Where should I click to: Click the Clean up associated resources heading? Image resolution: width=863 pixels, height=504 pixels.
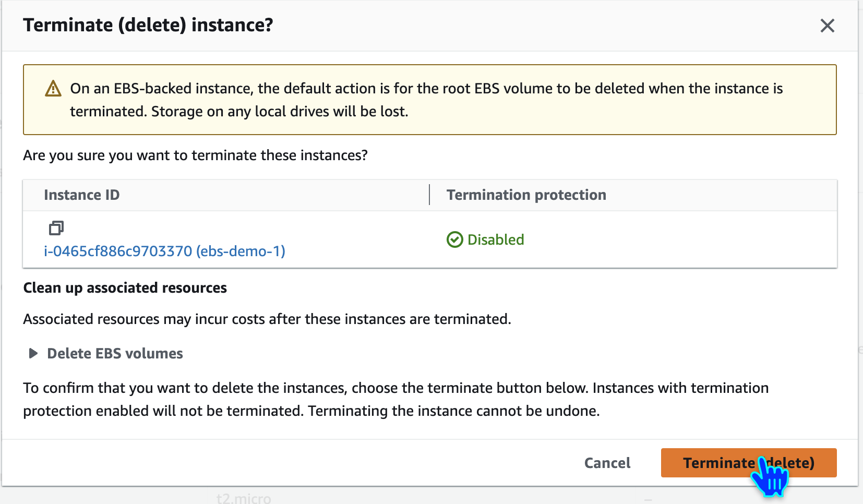tap(125, 288)
